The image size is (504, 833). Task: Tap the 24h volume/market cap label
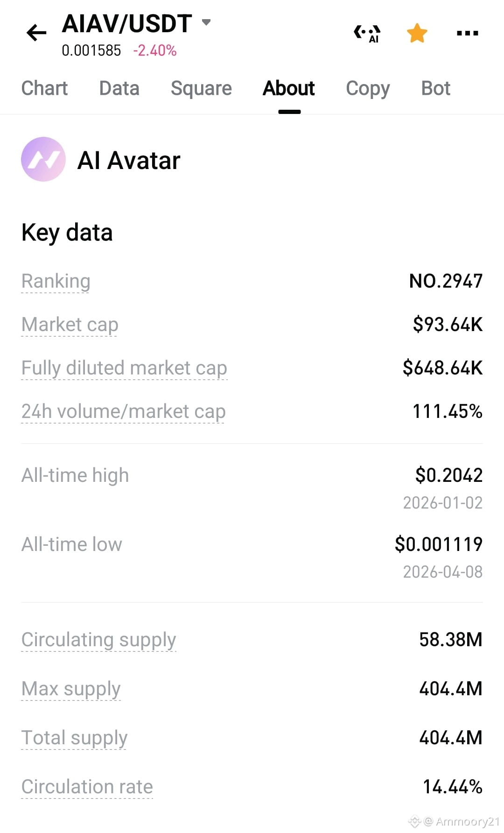click(x=123, y=412)
